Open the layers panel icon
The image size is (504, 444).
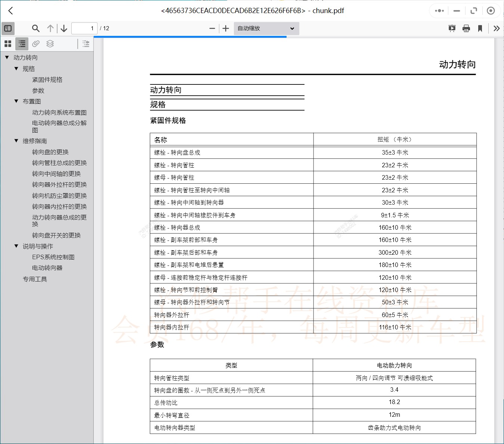(49, 44)
